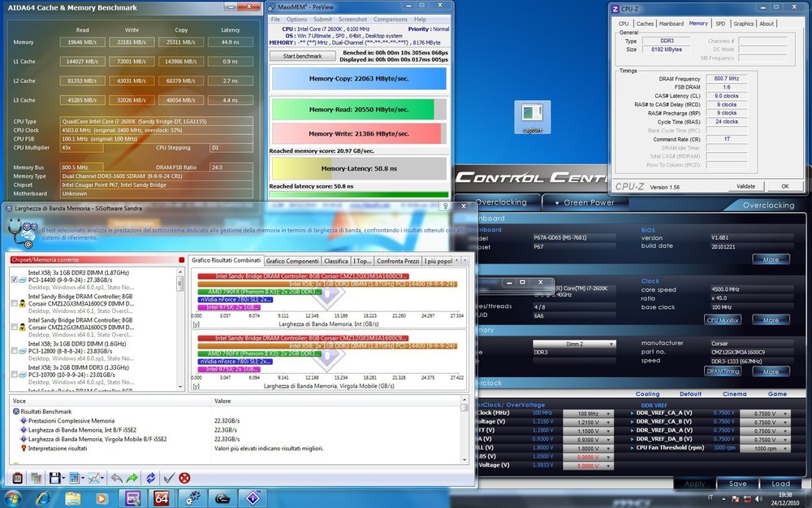Image resolution: width=812 pixels, height=508 pixels.
Task: Open the DDR_VREF_CA_A 0.7500 V dropdown
Action: click(765, 414)
